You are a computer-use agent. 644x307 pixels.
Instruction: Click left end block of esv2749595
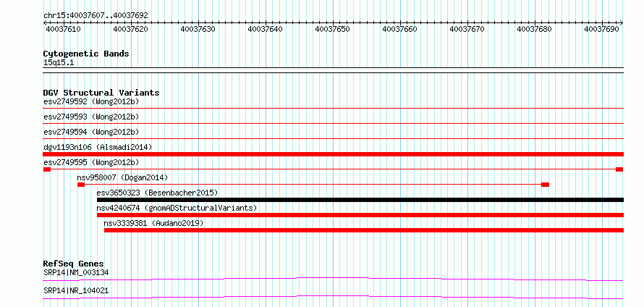coord(47,169)
